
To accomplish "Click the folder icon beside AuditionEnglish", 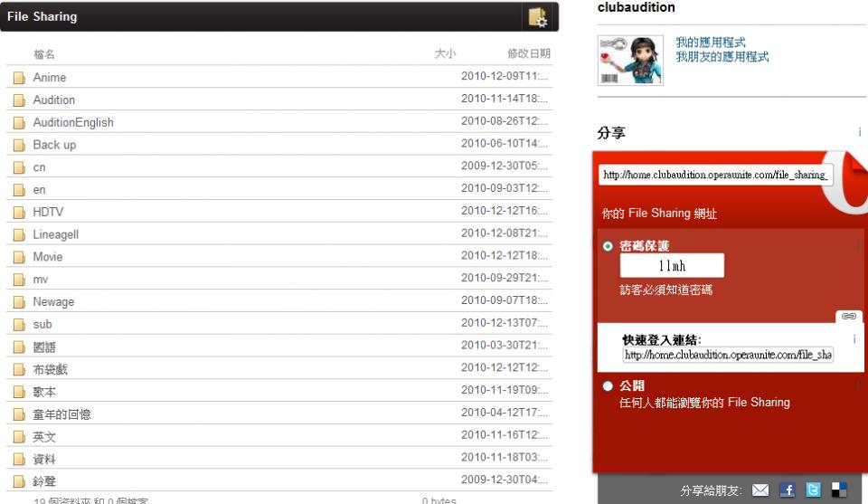I will click(19, 122).
